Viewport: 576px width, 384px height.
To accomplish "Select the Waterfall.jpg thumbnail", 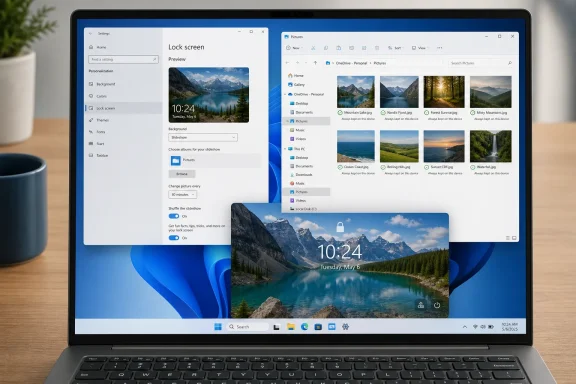I will click(x=490, y=146).
